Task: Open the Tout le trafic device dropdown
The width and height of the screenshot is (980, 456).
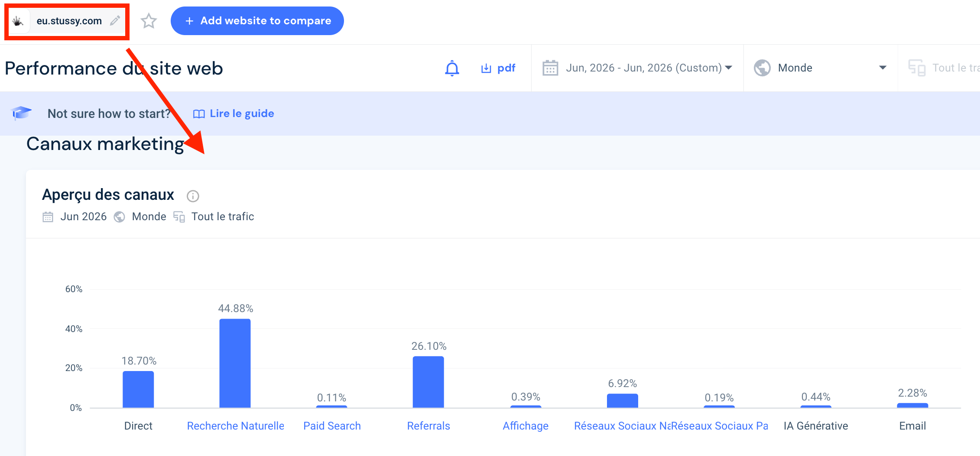Action: 944,68
